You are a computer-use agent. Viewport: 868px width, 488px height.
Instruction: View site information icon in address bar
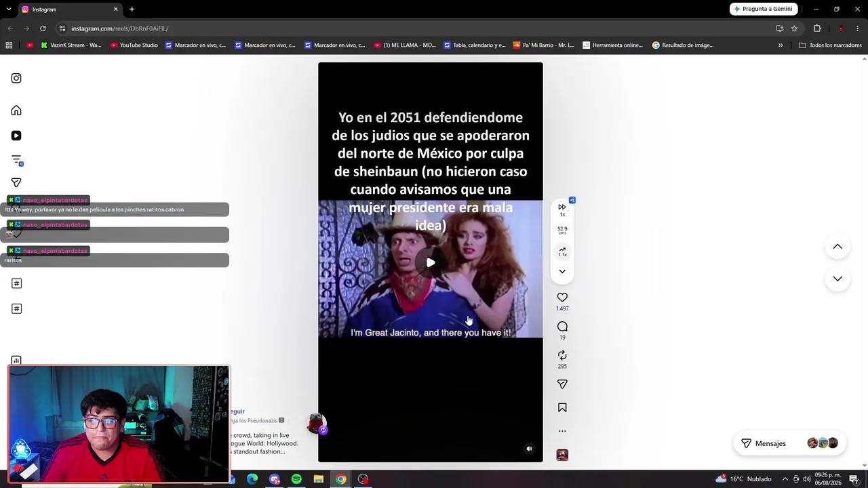tap(62, 28)
